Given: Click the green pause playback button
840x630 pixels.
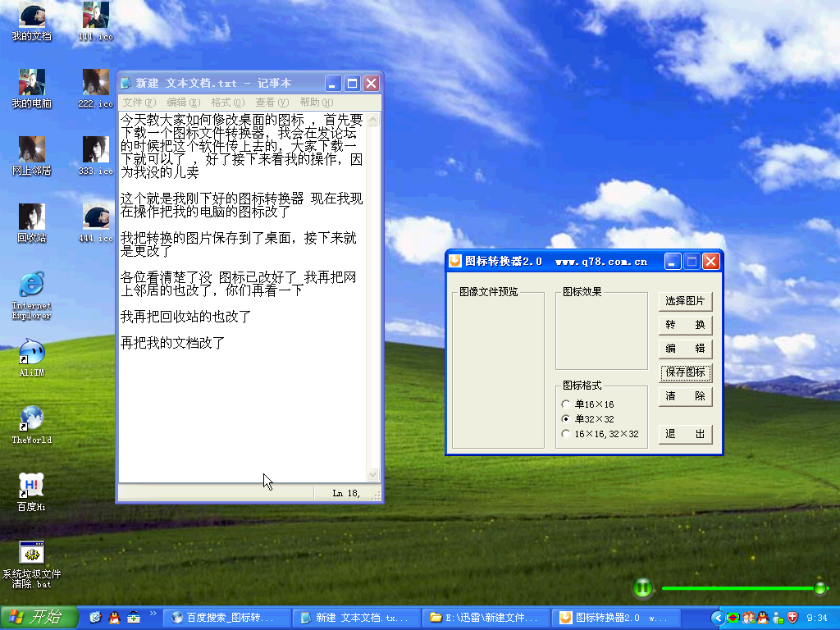Looking at the screenshot, I should point(643,587).
